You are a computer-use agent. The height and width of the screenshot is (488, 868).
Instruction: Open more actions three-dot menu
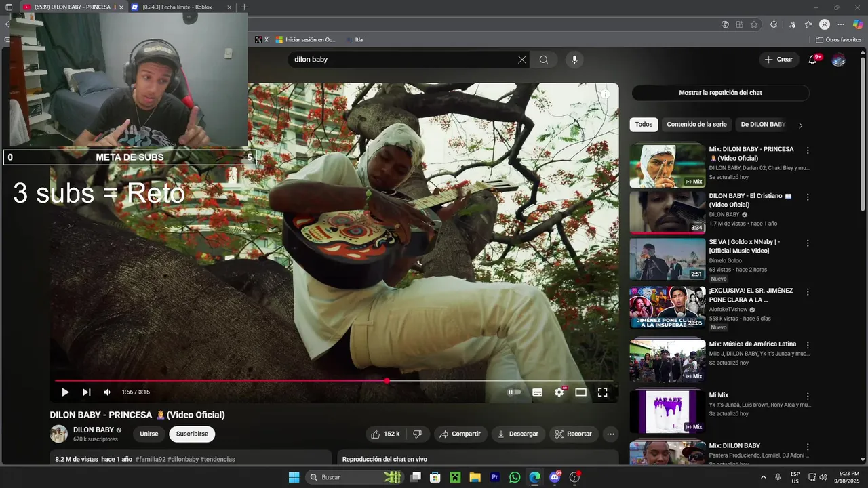[x=610, y=434]
